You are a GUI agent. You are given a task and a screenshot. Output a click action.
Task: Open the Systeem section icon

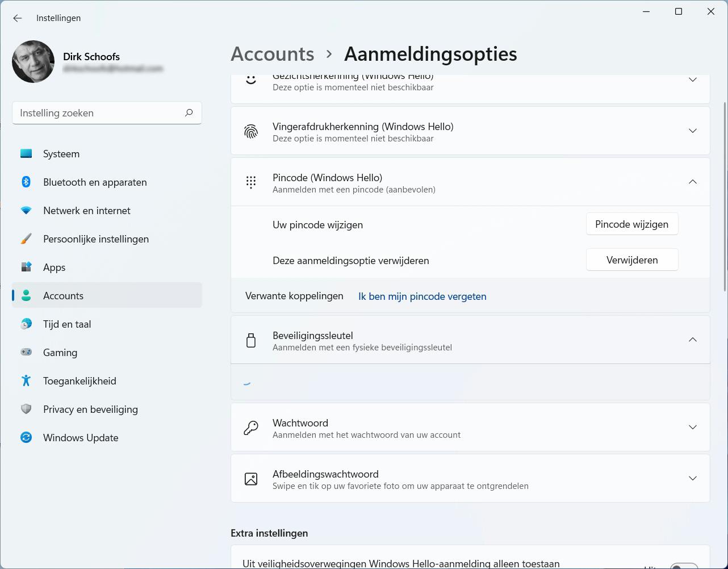pos(26,153)
